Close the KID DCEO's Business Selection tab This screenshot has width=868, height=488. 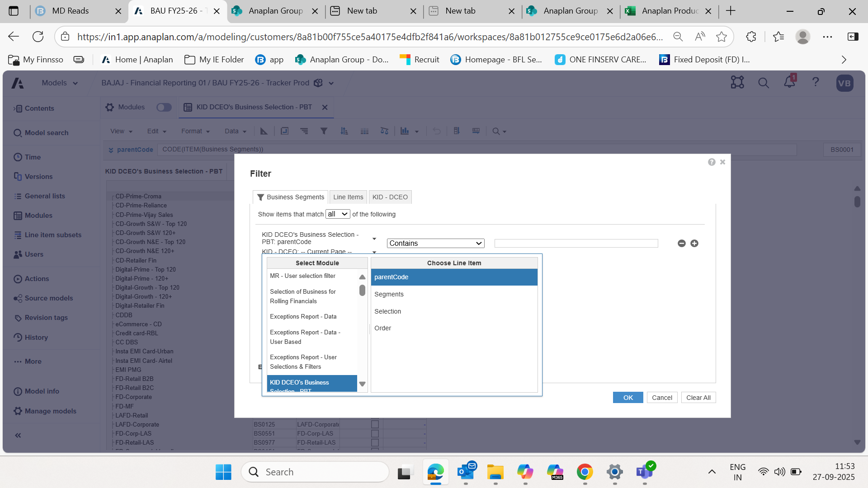(x=325, y=108)
